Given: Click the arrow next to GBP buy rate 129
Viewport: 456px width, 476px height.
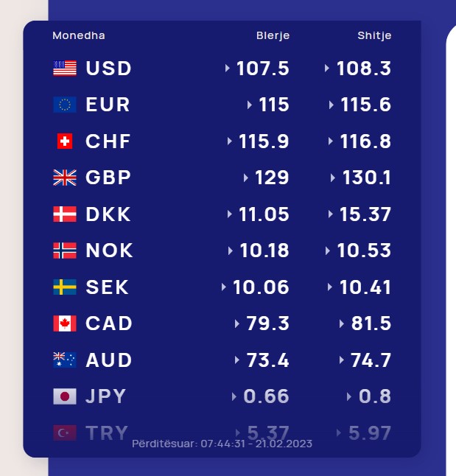Looking at the screenshot, I should (x=245, y=178).
